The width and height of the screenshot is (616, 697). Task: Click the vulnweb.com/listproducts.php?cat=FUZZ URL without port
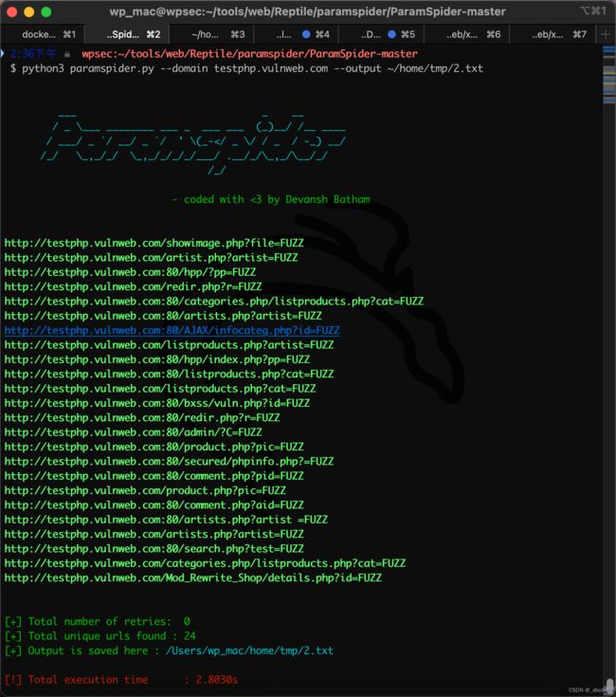click(160, 389)
